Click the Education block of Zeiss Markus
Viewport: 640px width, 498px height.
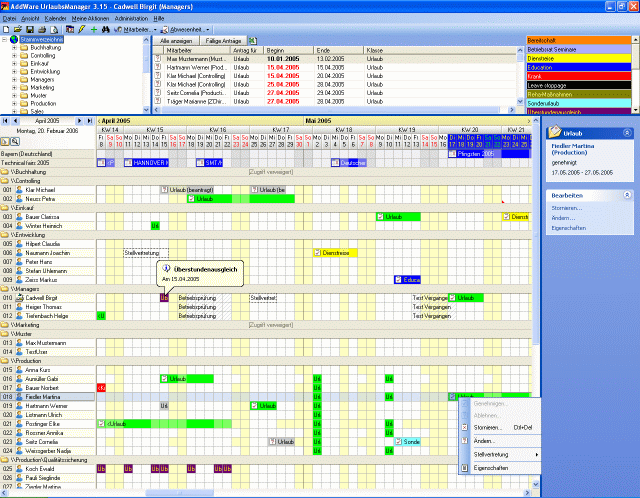click(407, 280)
